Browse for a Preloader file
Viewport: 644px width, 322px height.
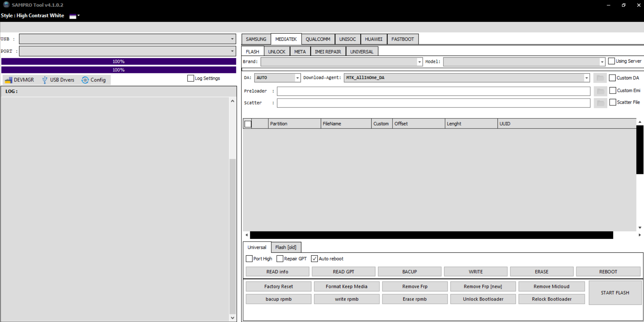pos(600,91)
